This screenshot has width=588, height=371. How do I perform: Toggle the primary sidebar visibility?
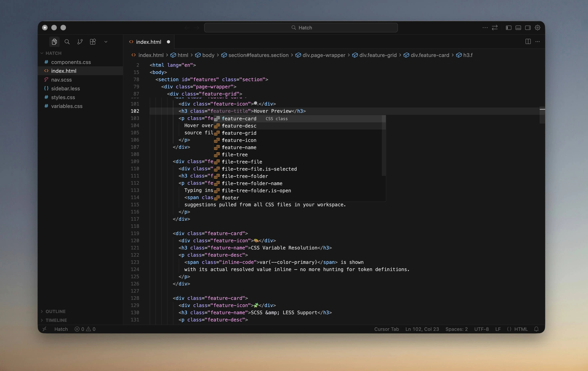click(x=508, y=28)
